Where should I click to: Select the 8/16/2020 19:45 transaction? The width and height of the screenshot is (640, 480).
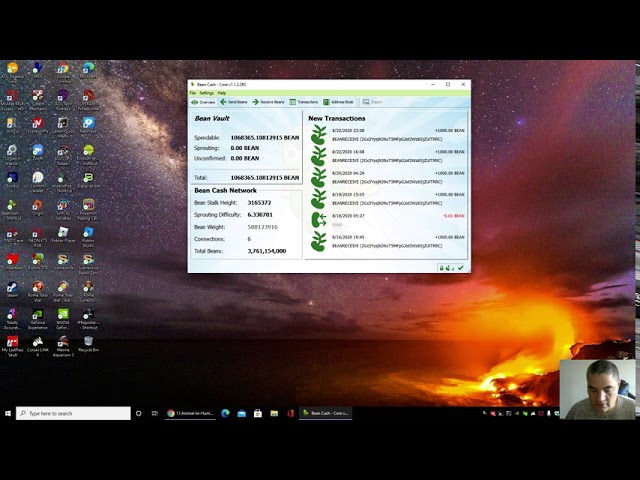(x=387, y=241)
